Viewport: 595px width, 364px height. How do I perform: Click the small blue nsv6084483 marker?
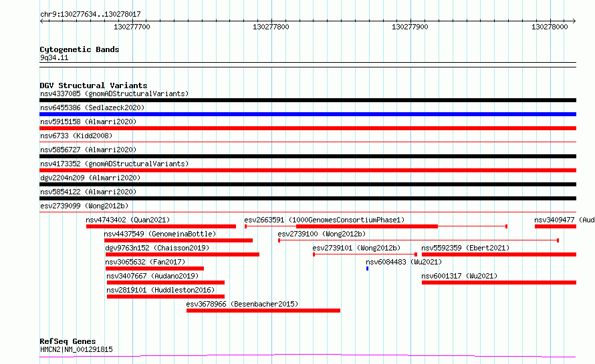click(367, 268)
